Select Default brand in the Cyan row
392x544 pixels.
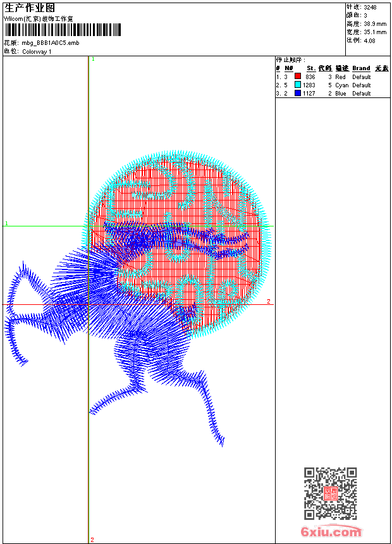[x=362, y=85]
